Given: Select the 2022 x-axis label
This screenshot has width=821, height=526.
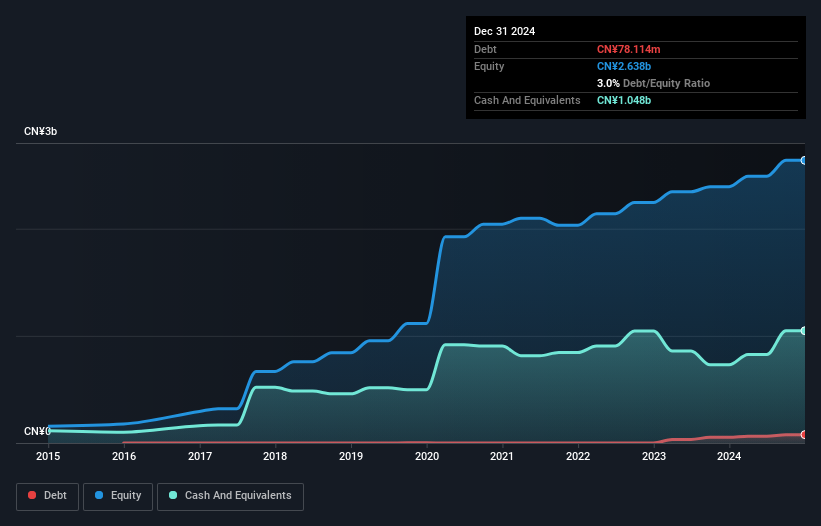Looking at the screenshot, I should point(578,456).
